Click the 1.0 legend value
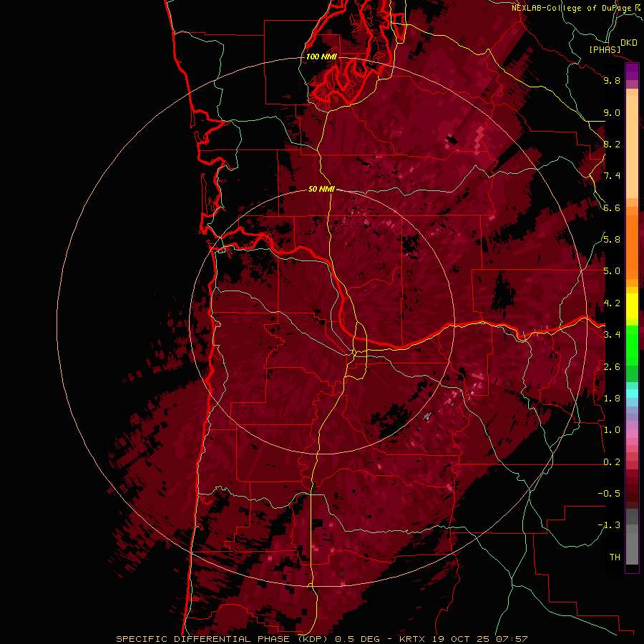This screenshot has width=644, height=644. coord(612,430)
